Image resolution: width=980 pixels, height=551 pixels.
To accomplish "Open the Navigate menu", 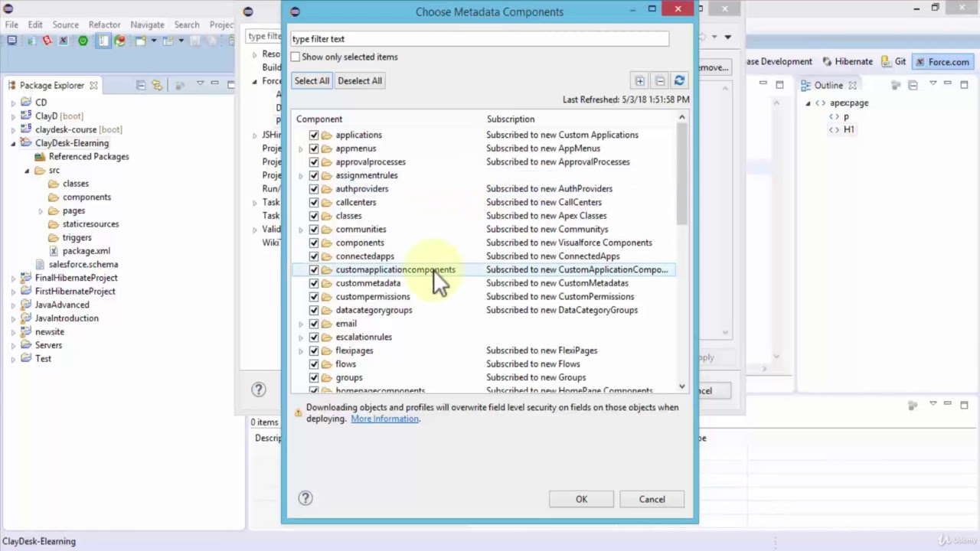I will 147,24.
